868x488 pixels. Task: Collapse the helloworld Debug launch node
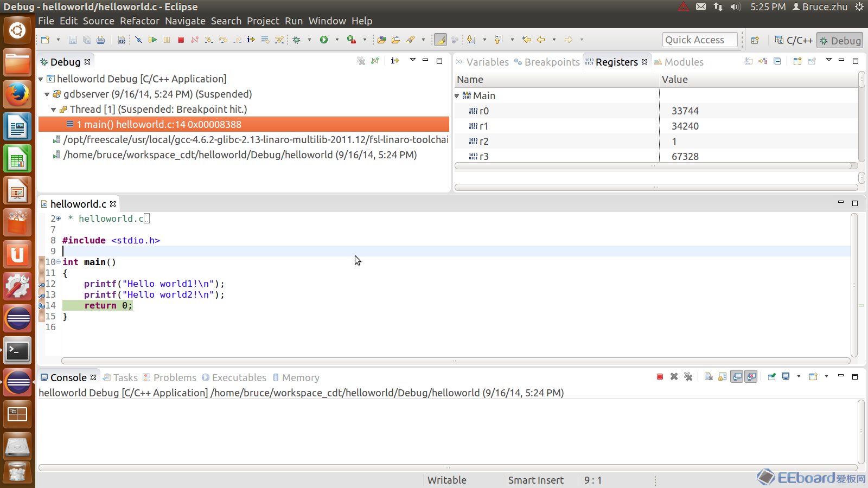[41, 79]
